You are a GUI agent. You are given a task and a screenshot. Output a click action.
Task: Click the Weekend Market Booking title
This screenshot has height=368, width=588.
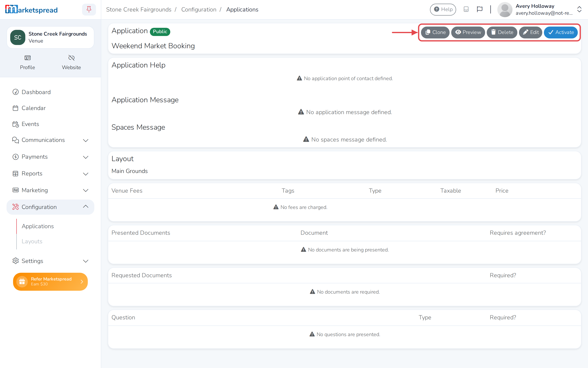click(153, 46)
